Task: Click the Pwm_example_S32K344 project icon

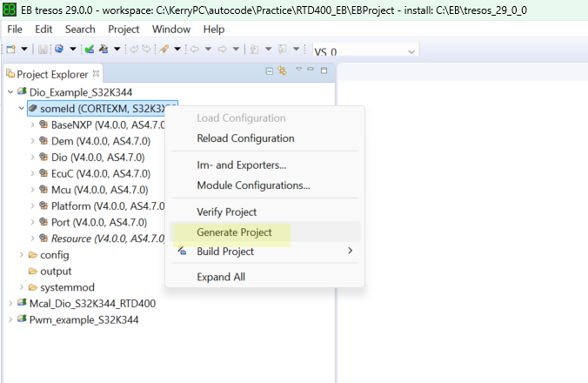Action: tap(22, 319)
